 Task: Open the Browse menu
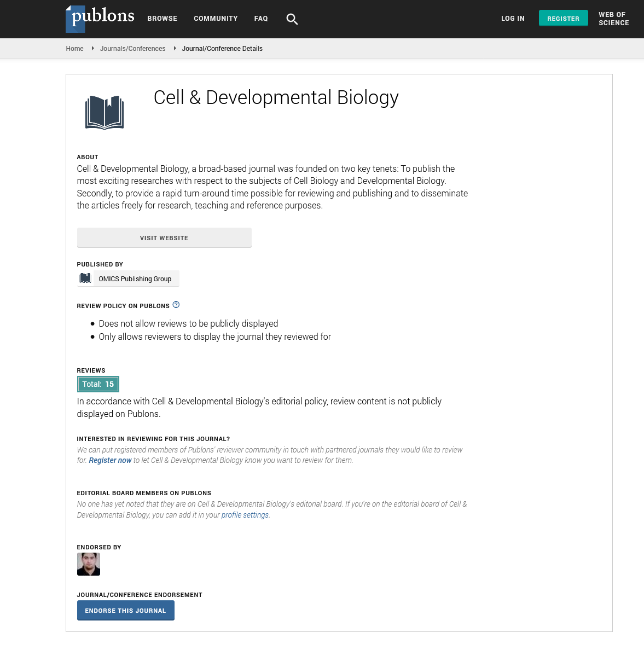click(x=162, y=19)
